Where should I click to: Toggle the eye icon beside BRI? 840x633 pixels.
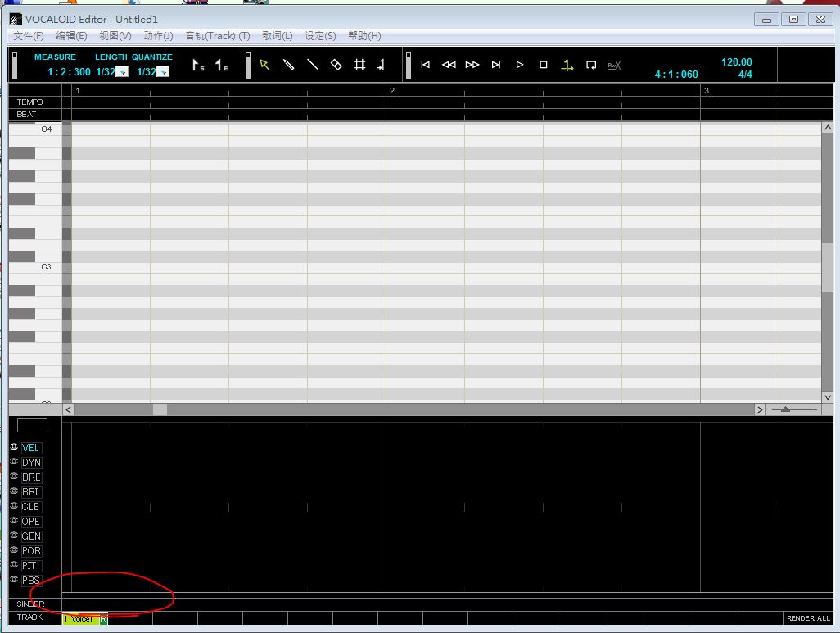pos(14,491)
